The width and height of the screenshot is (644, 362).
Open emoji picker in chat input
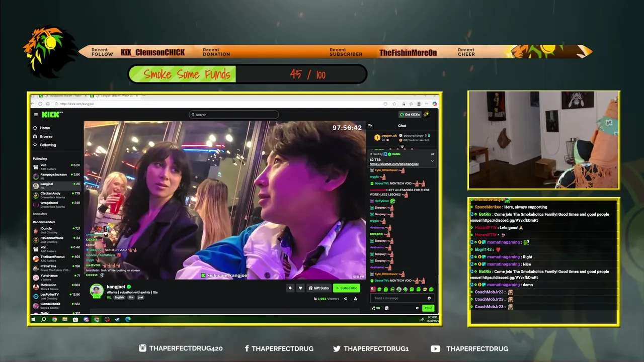(x=429, y=298)
